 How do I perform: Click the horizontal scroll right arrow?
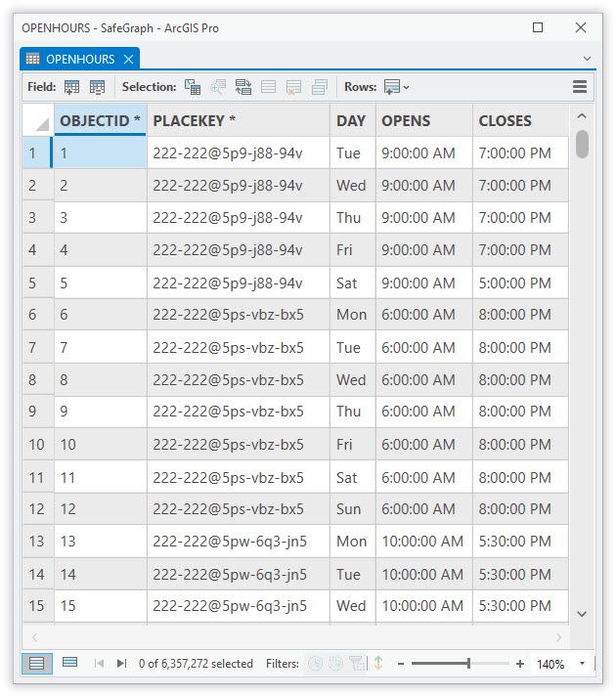558,637
